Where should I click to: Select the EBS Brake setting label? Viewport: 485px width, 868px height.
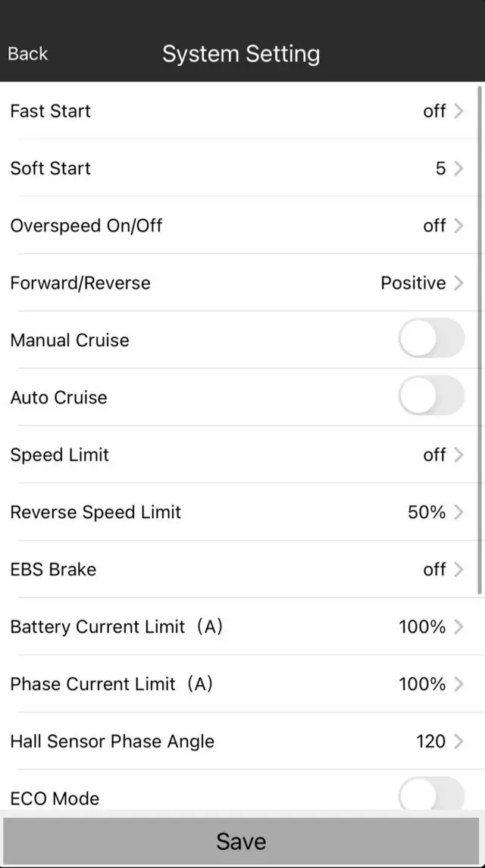53,570
